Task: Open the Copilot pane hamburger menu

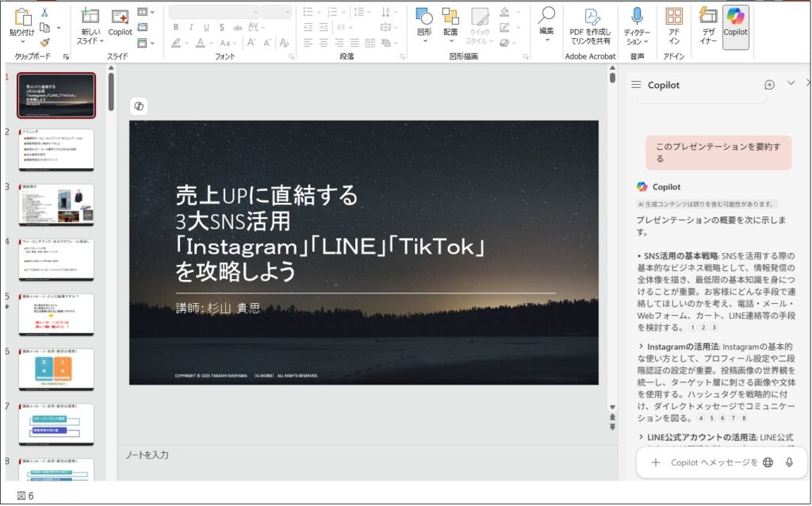Action: [x=636, y=85]
